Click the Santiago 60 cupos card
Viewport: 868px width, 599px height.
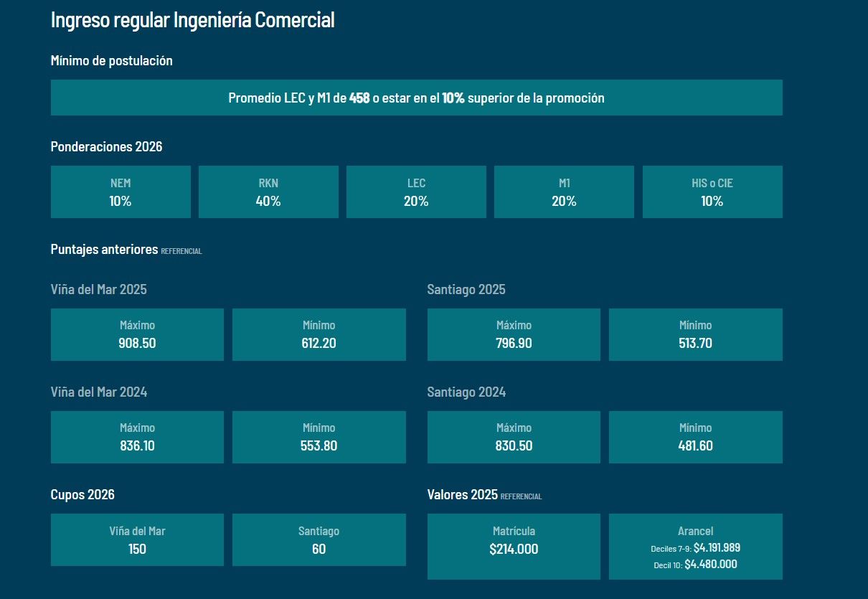tap(319, 539)
